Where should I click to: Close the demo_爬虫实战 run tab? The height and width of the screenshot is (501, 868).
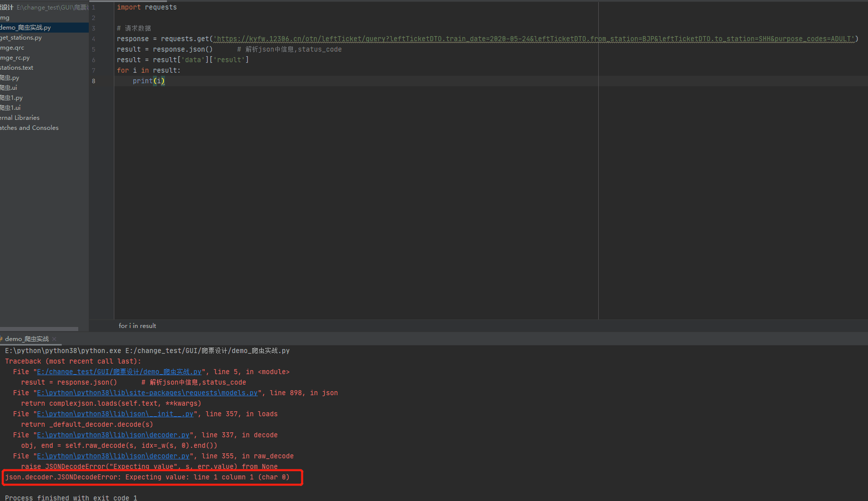click(x=54, y=339)
